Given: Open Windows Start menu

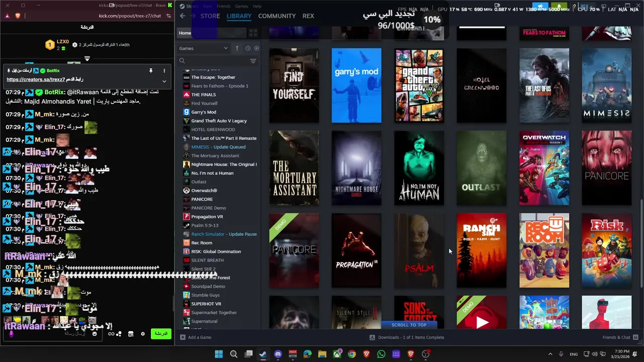Looking at the screenshot, I should [x=219, y=354].
